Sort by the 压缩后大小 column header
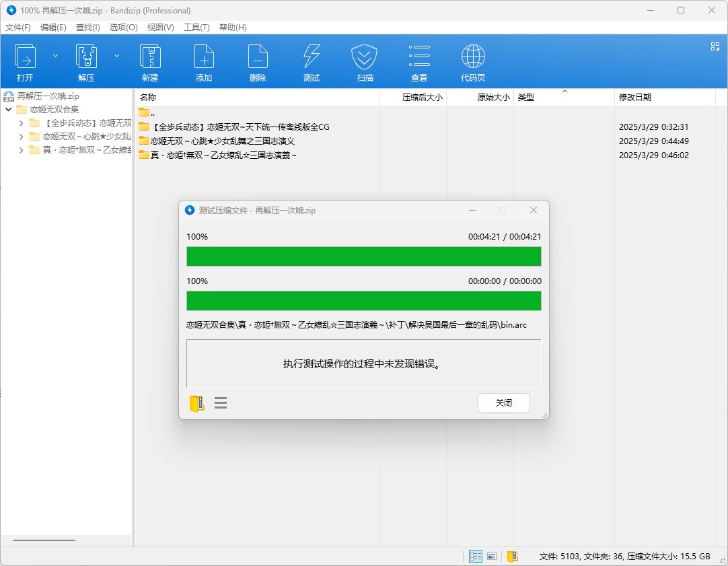Viewport: 728px width, 566px height. [x=412, y=97]
